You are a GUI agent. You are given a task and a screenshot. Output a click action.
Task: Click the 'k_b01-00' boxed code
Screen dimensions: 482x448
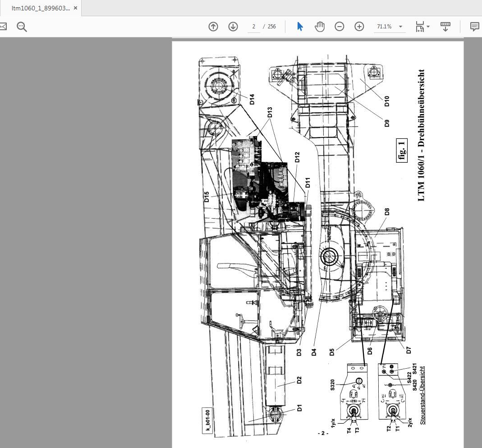[x=207, y=421]
